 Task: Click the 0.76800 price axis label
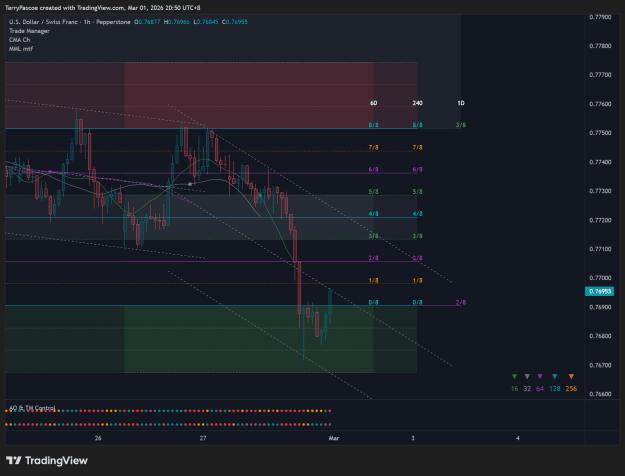pos(600,336)
